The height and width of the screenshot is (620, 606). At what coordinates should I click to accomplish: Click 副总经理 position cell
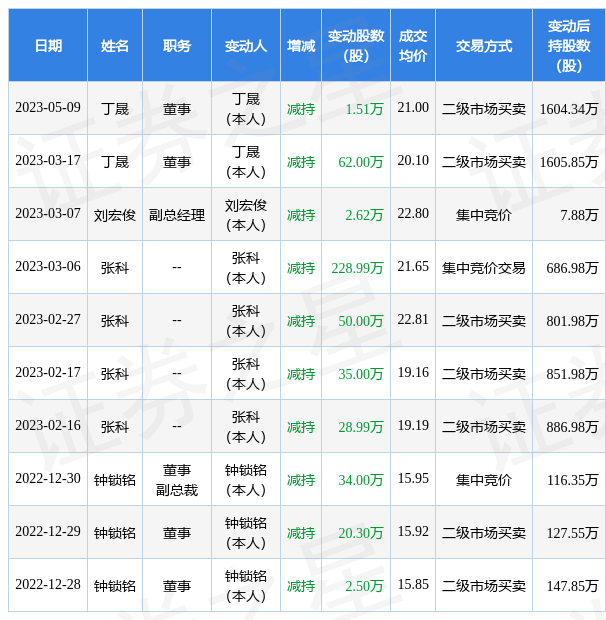click(x=177, y=215)
